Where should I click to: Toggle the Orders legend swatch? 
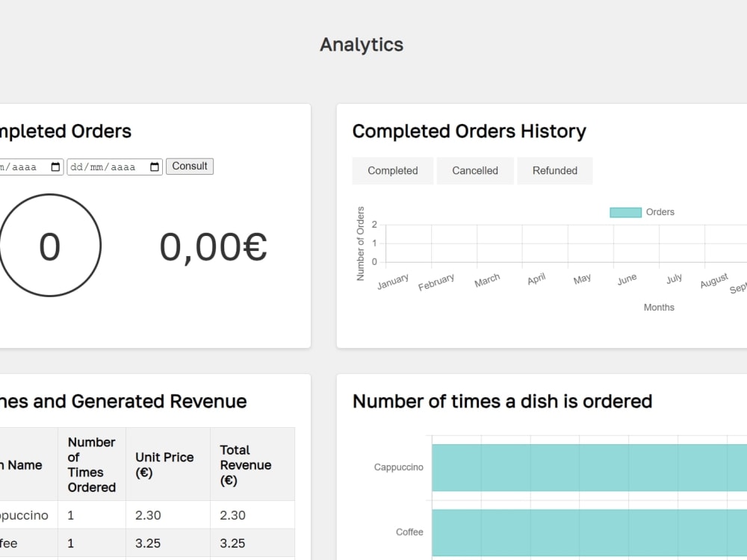pyautogui.click(x=625, y=212)
